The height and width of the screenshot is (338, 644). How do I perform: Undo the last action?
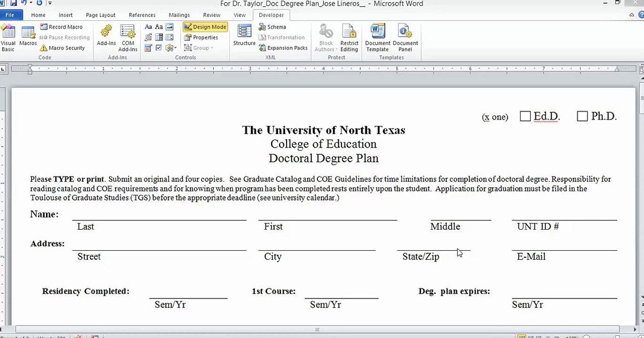(x=23, y=3)
